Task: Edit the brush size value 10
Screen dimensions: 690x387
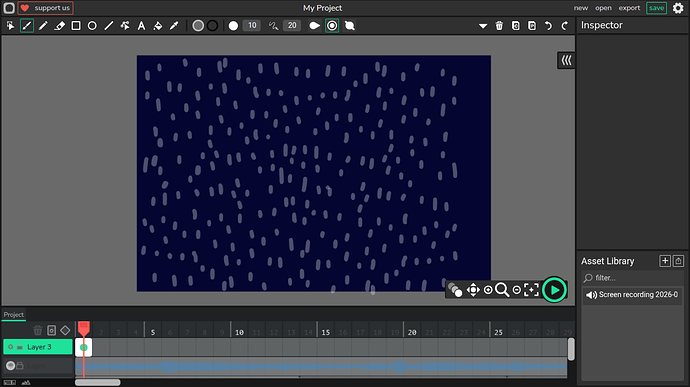Action: pos(252,26)
